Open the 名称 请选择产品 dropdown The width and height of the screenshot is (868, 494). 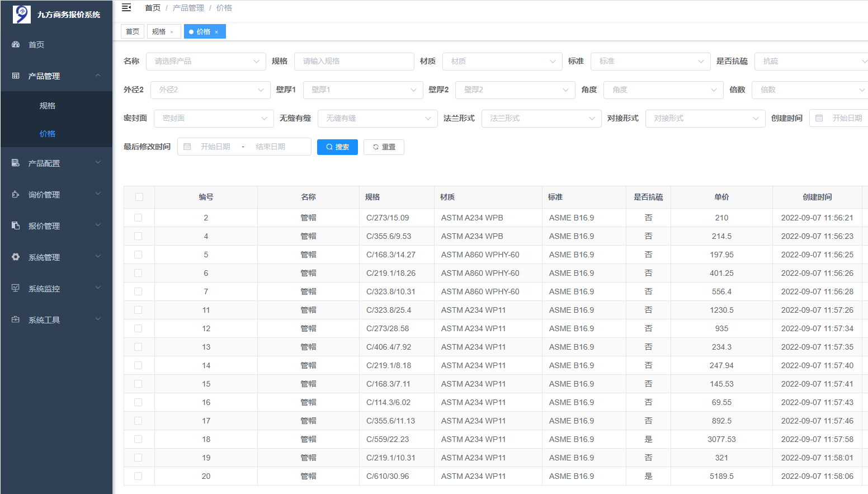pos(206,61)
